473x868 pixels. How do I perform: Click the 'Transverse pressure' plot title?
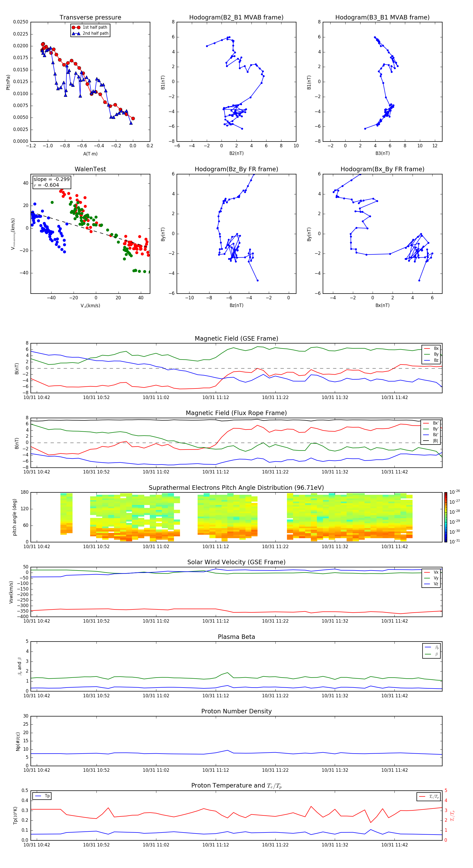click(90, 17)
